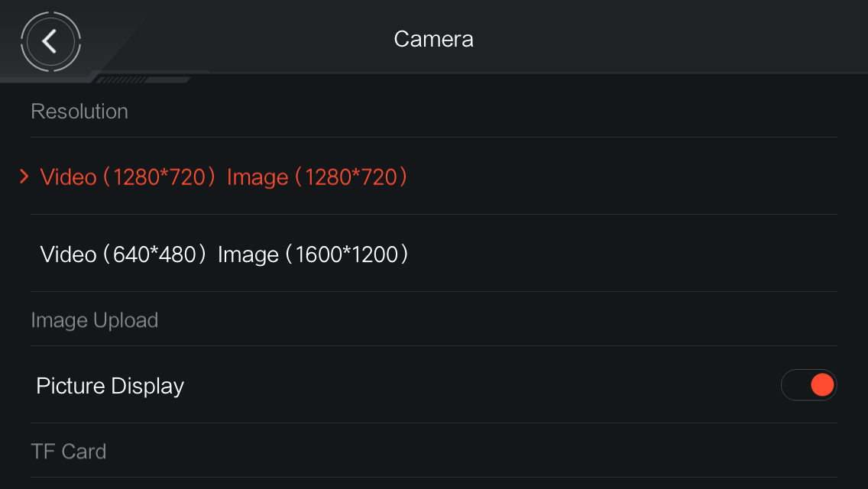Click the Image (1600*1200) text
The height and width of the screenshot is (489, 868).
[x=313, y=254]
